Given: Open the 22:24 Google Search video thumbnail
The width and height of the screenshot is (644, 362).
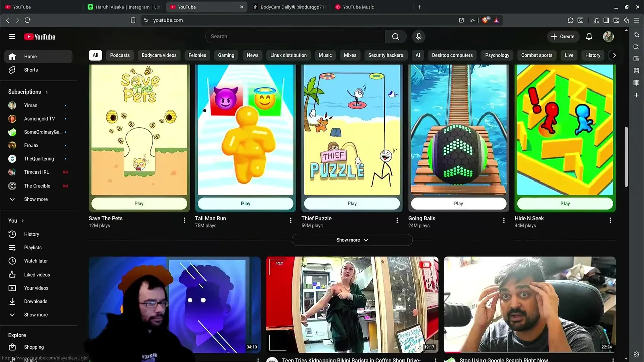Looking at the screenshot, I should click(530, 305).
